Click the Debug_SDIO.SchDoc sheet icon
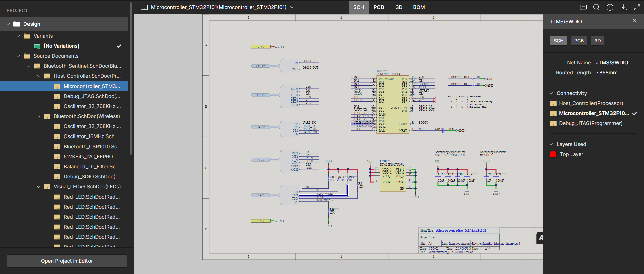 [x=57, y=177]
